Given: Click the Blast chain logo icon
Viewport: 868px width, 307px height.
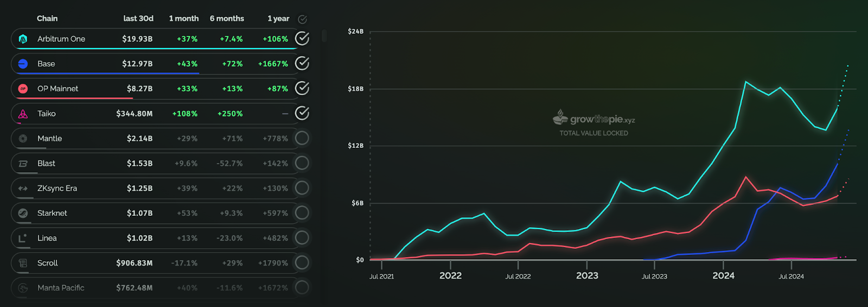Looking at the screenshot, I should click(x=23, y=164).
